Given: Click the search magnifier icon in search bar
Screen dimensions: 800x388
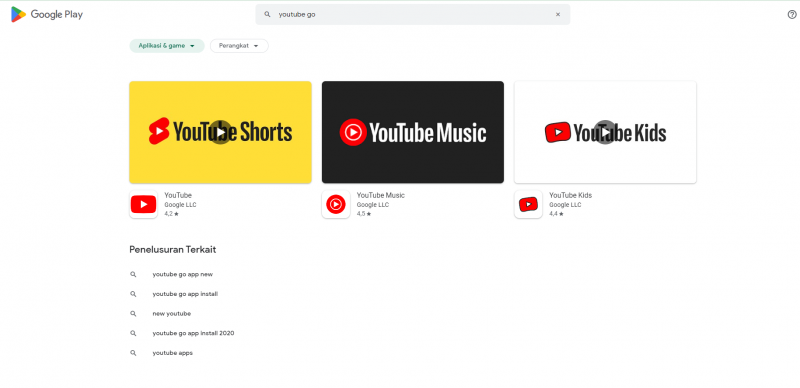Looking at the screenshot, I should pos(267,14).
